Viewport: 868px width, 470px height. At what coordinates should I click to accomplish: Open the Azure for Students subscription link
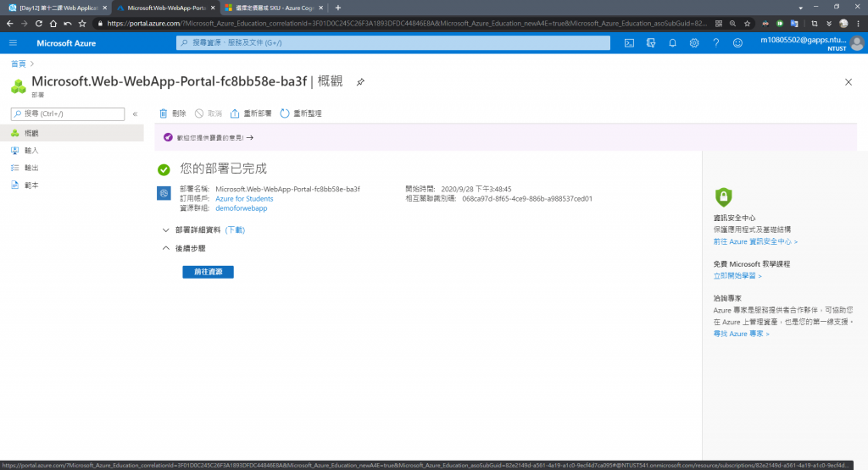244,198
